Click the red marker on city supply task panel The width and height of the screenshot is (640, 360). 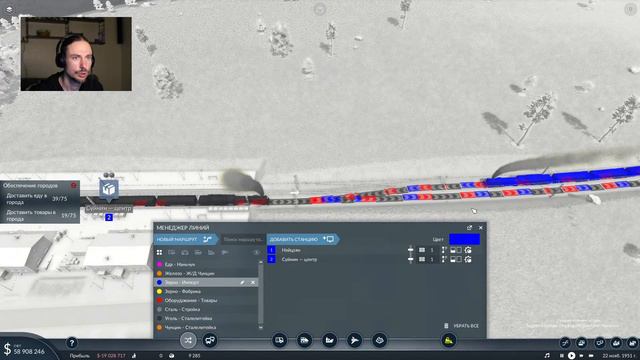(73, 185)
